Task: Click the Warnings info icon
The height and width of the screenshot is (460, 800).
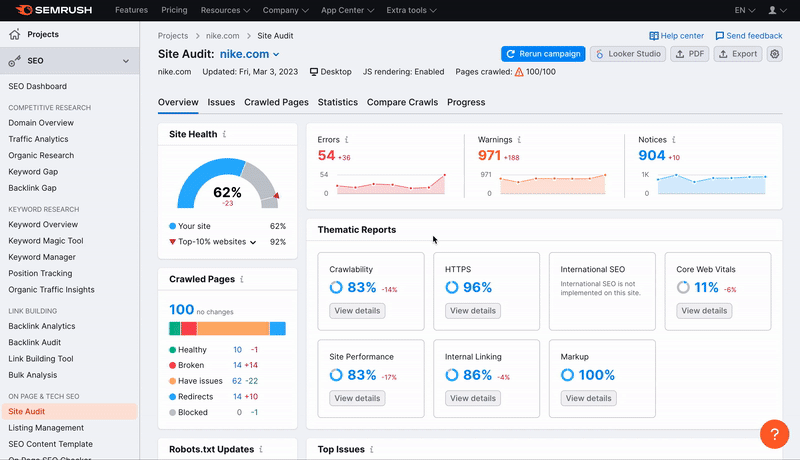Action: [x=519, y=140]
